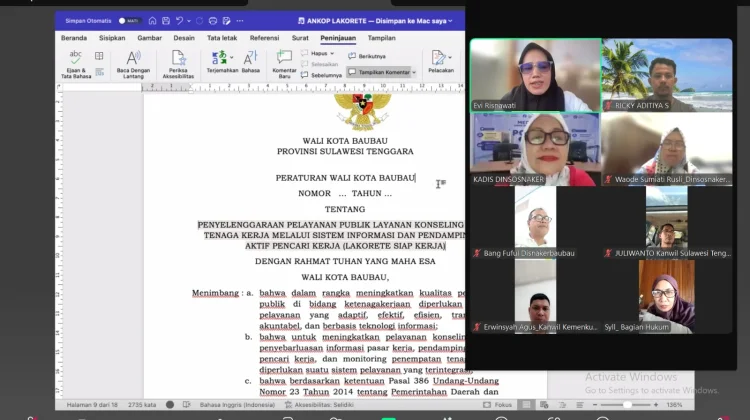This screenshot has width=750, height=420.
Task: Add a Komentar Baru comment
Action: click(x=284, y=64)
